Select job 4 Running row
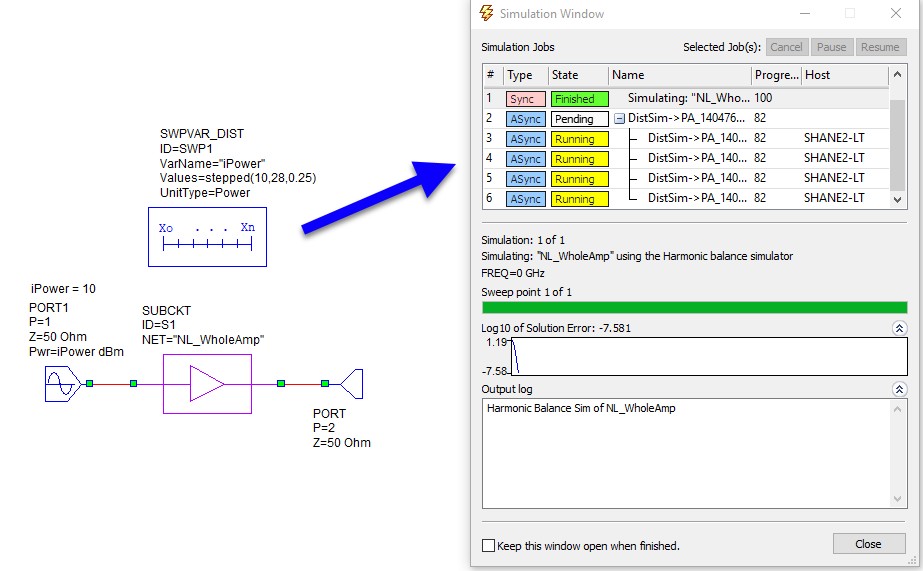Viewport: 923px width, 571px height. [686, 158]
